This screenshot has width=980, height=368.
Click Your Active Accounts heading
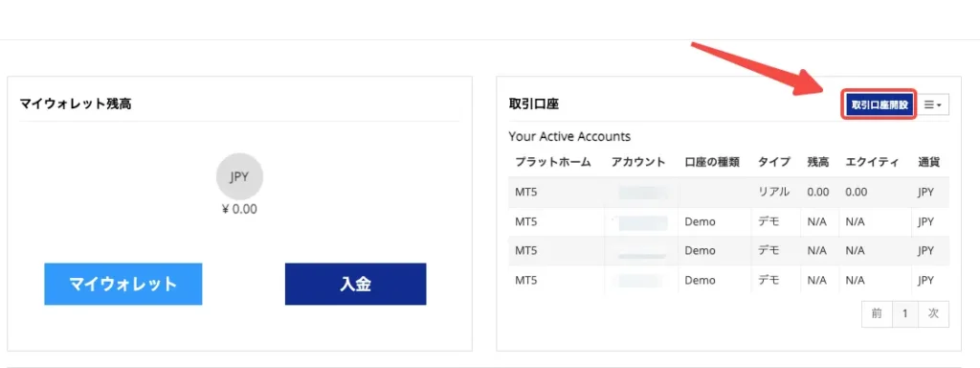tap(569, 136)
